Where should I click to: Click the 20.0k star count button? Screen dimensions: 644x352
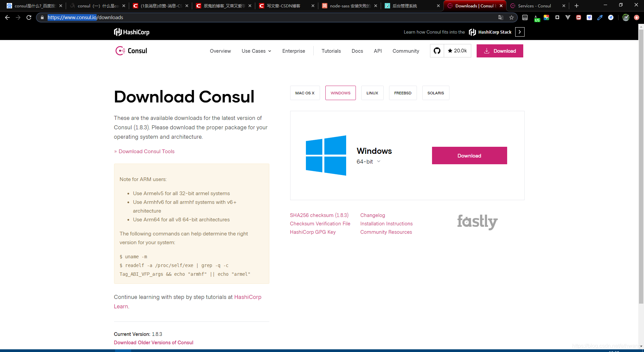[457, 51]
